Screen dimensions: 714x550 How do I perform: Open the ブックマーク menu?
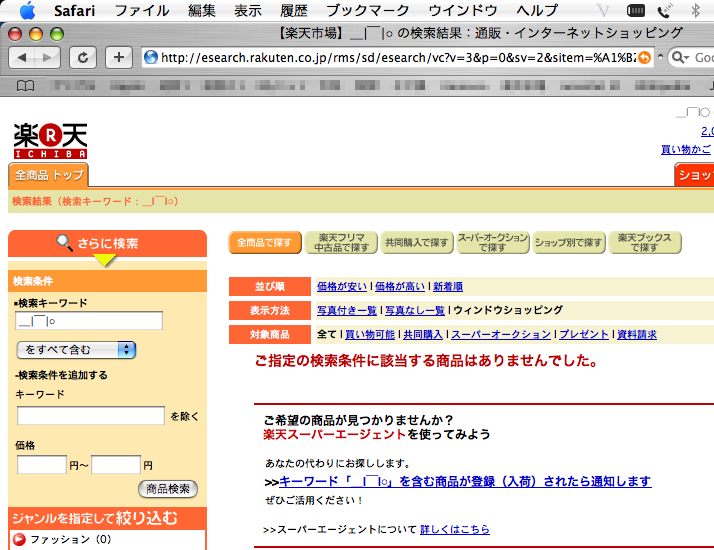367,10
